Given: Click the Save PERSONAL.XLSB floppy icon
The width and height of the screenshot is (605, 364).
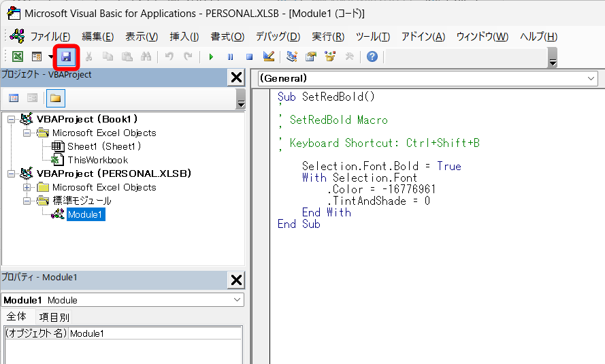Looking at the screenshot, I should [x=66, y=56].
